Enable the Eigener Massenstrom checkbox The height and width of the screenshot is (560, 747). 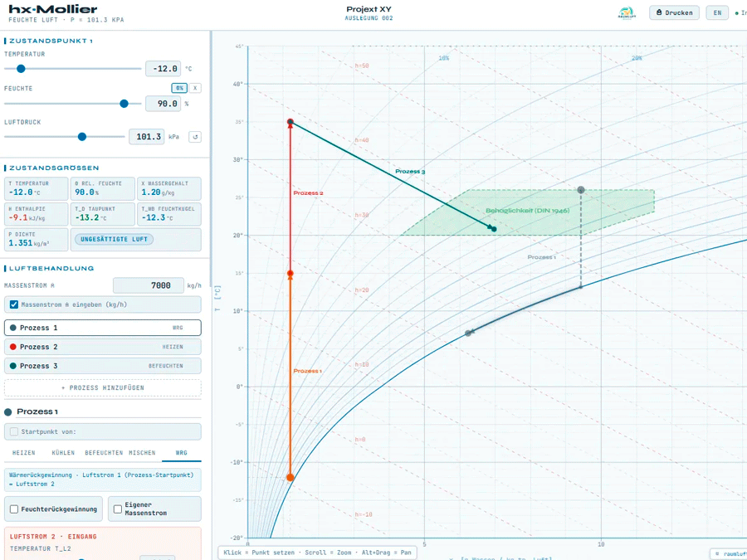(x=118, y=509)
